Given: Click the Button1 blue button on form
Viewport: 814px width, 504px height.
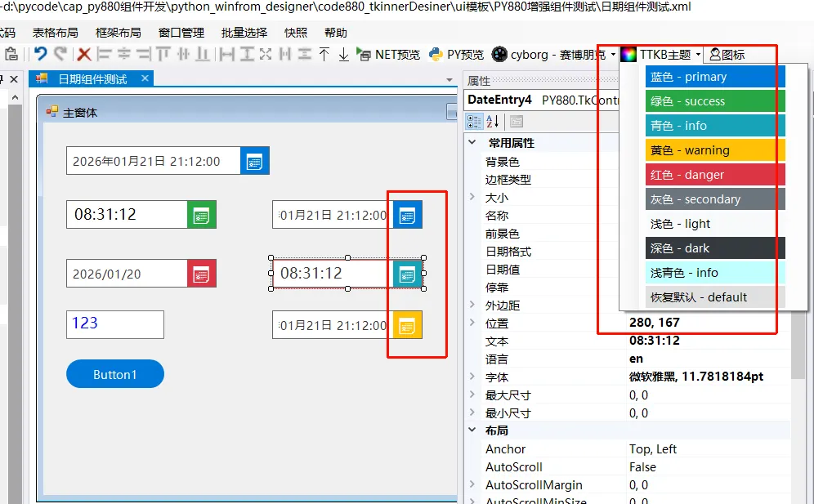Looking at the screenshot, I should coord(114,374).
